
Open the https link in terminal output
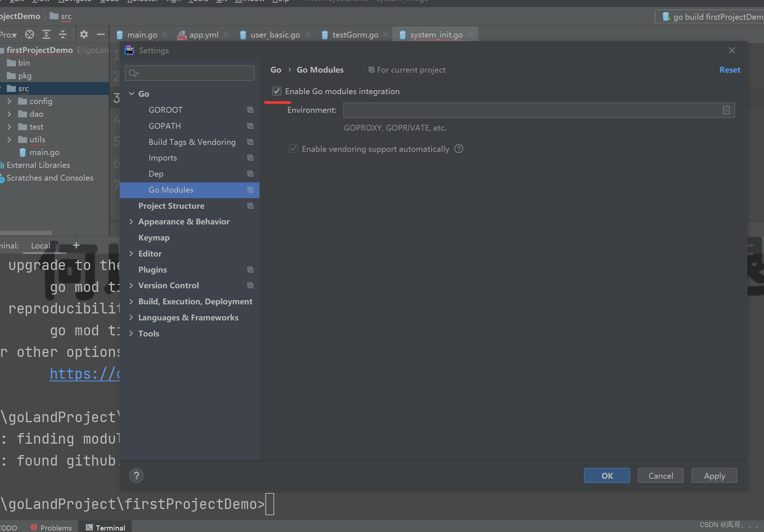point(85,374)
